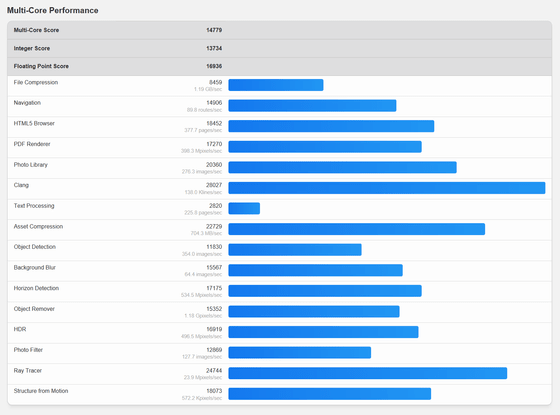Click the Clang benchmark bar
Screen dimensions: 560x415
(387, 188)
